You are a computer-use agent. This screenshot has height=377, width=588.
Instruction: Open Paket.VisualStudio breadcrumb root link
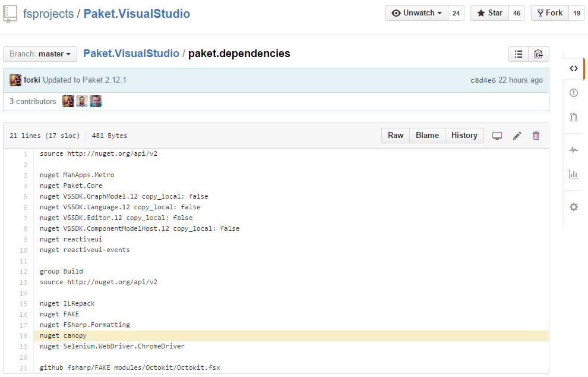(x=131, y=54)
